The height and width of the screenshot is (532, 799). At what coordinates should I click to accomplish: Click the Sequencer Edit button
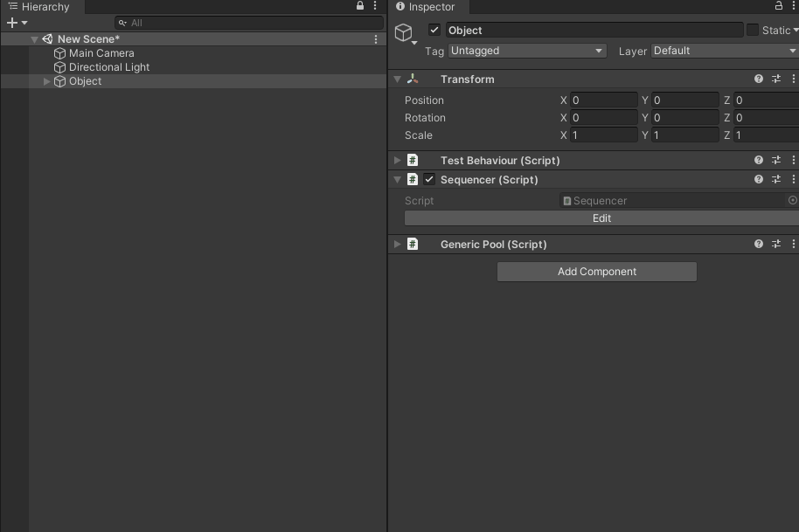click(601, 218)
